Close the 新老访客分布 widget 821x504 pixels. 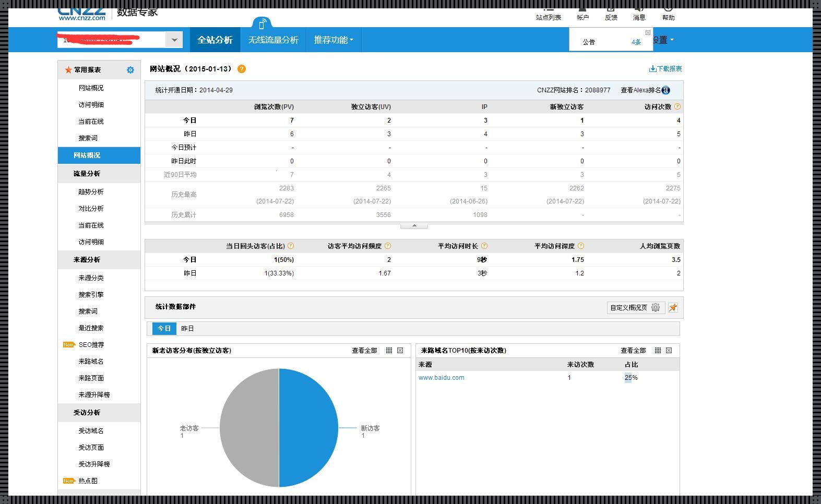(400, 351)
